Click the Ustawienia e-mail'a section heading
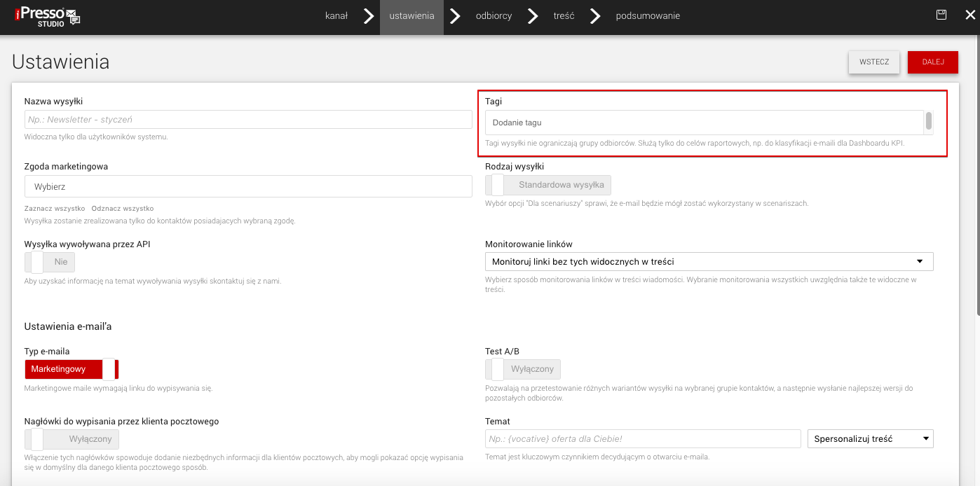980x486 pixels. click(x=68, y=326)
